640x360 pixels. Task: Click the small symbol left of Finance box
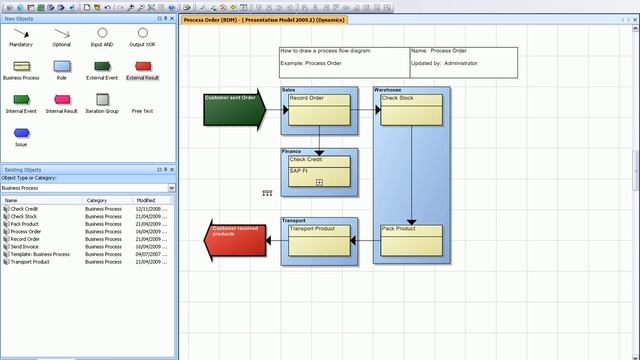[267, 193]
